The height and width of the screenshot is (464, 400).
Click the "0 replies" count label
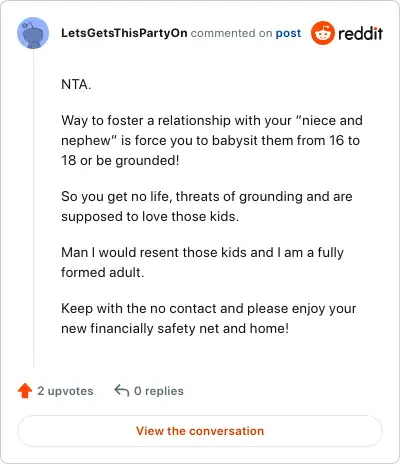coord(159,391)
